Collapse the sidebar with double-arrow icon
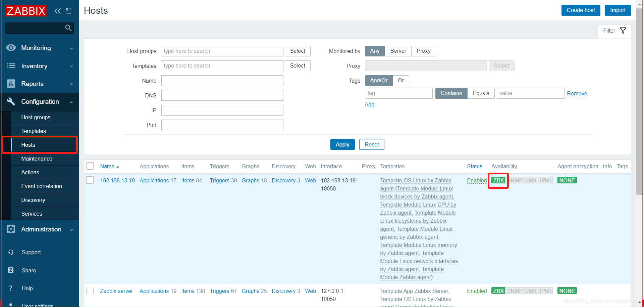 [58, 11]
